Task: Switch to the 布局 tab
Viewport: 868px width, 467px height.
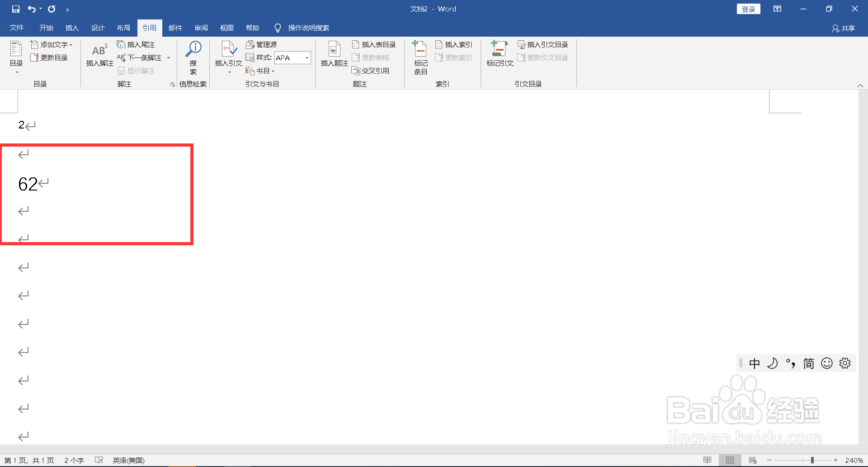Action: point(123,28)
